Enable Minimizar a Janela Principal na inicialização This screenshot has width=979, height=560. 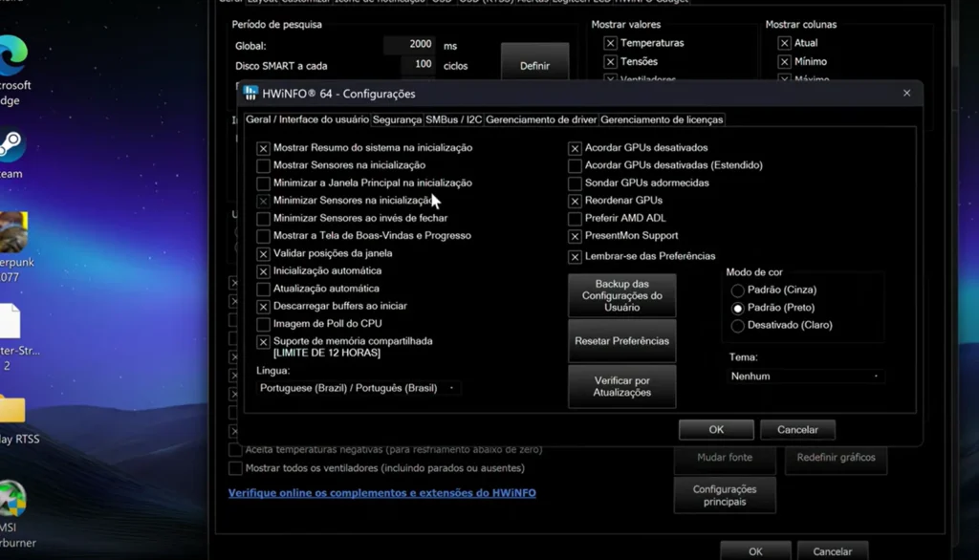tap(263, 183)
